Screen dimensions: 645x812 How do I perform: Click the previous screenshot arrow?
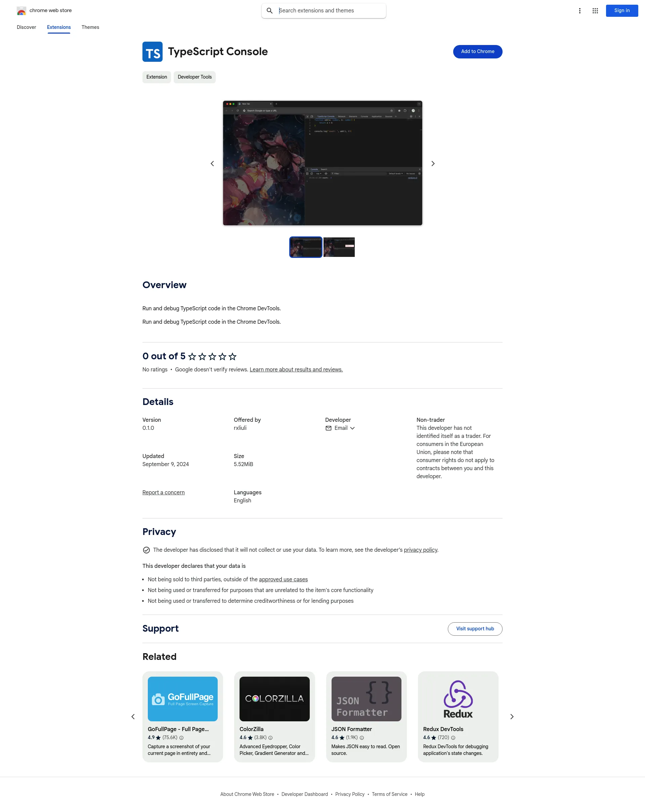click(x=212, y=163)
